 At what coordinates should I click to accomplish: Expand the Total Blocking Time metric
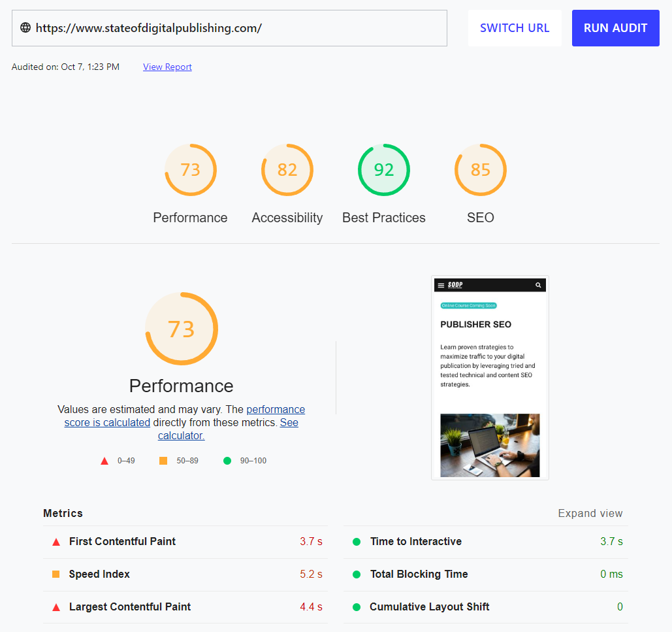[x=419, y=574]
